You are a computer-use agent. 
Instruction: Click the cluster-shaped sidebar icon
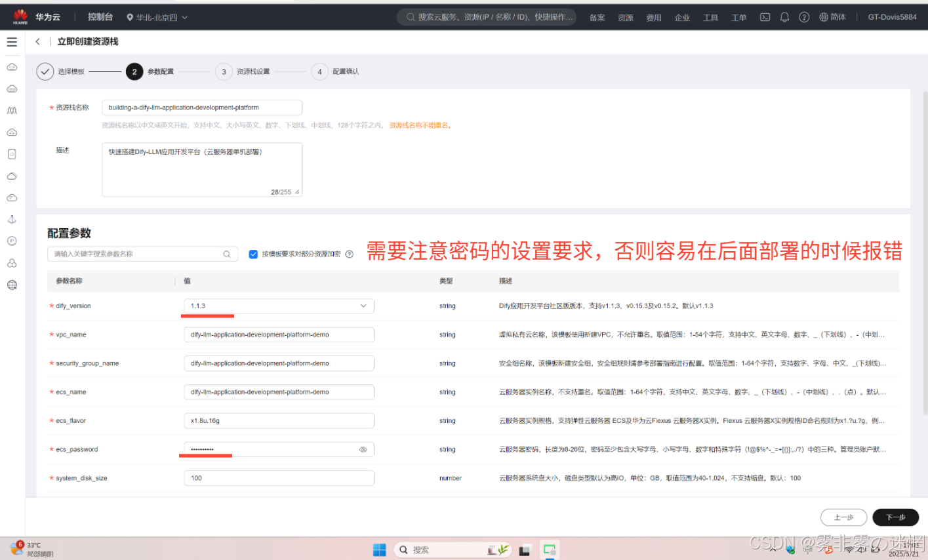tap(12, 263)
